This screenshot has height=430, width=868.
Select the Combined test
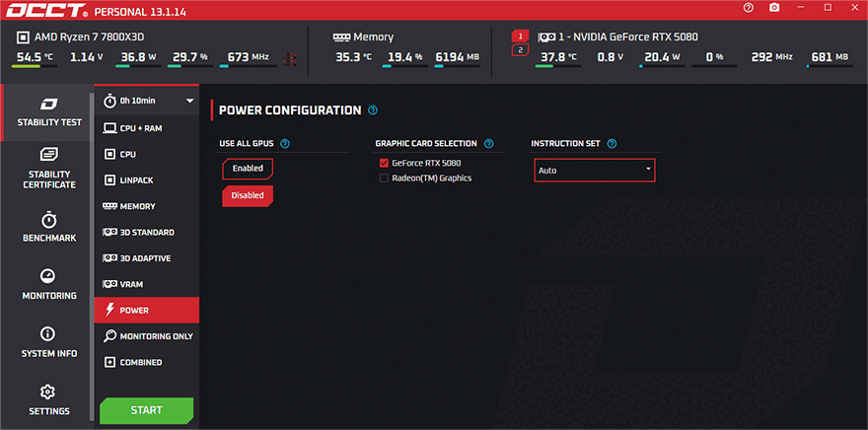(147, 362)
